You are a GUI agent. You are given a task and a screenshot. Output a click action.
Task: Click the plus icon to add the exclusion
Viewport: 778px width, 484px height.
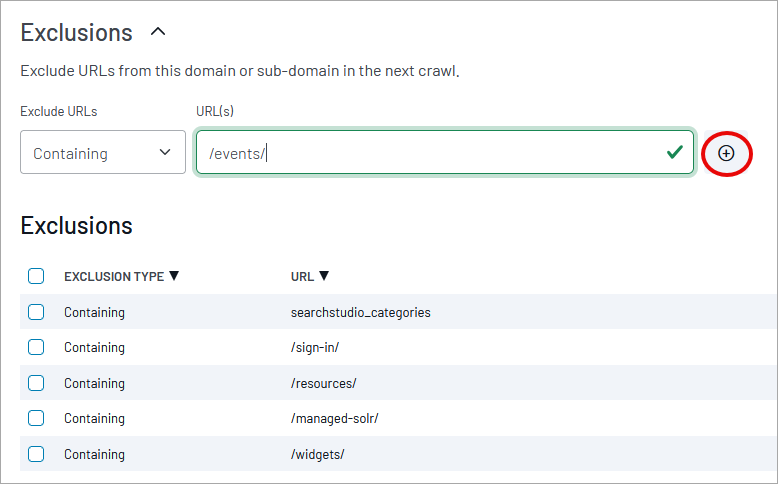pos(726,153)
